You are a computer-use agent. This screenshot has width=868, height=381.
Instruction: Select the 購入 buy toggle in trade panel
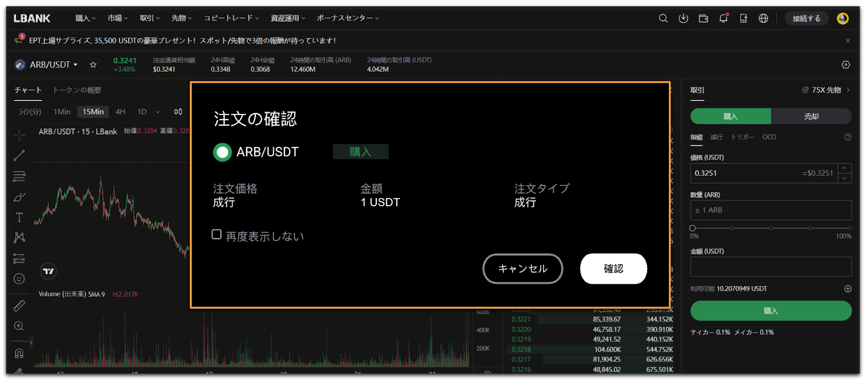pyautogui.click(x=730, y=116)
